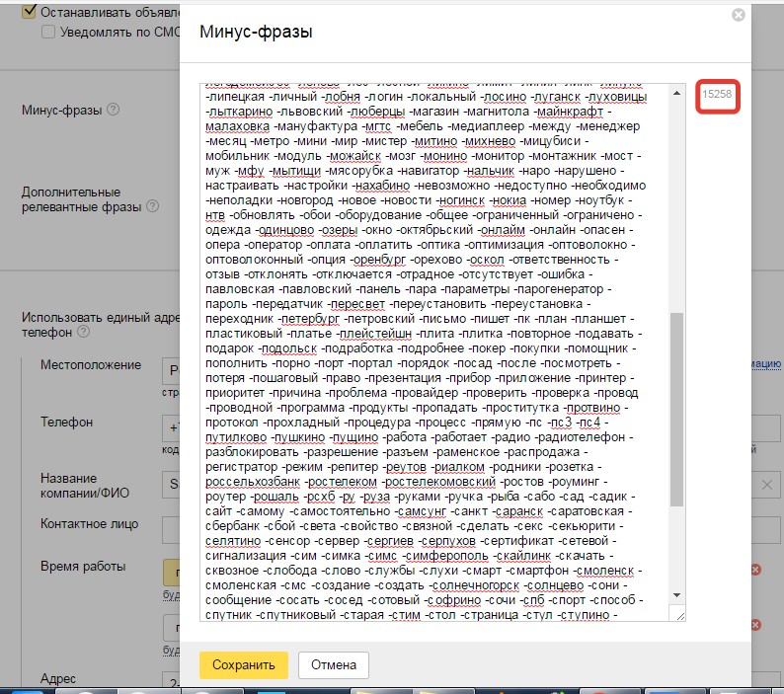Screen dimensions: 784x694
Task: Enable the Уведомлять по СМС checkbox
Action: coord(48,32)
